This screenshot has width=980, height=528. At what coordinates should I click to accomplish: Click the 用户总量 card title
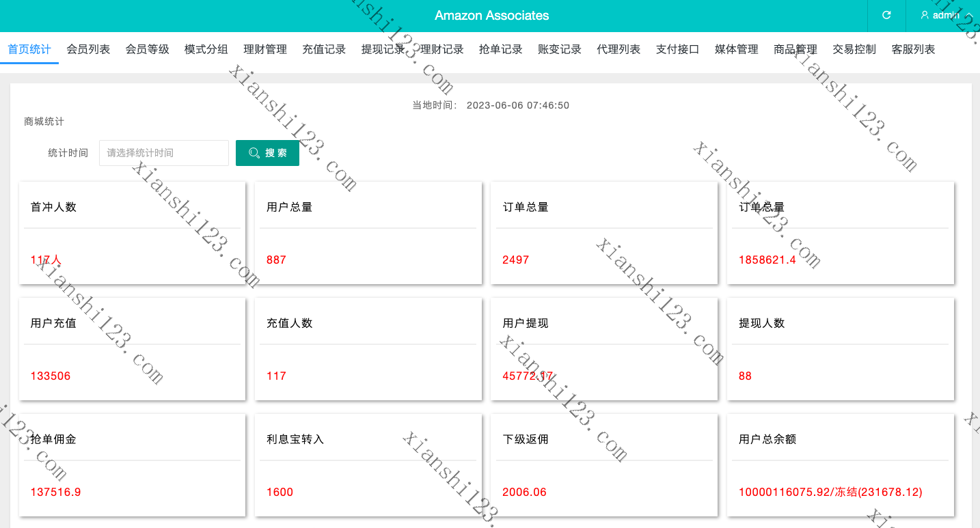coord(290,207)
